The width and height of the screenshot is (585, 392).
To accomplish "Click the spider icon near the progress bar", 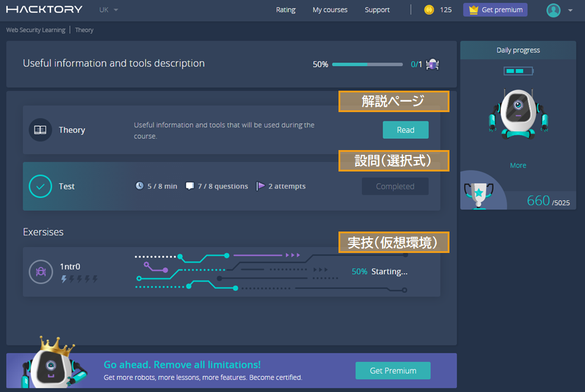I will coord(432,64).
